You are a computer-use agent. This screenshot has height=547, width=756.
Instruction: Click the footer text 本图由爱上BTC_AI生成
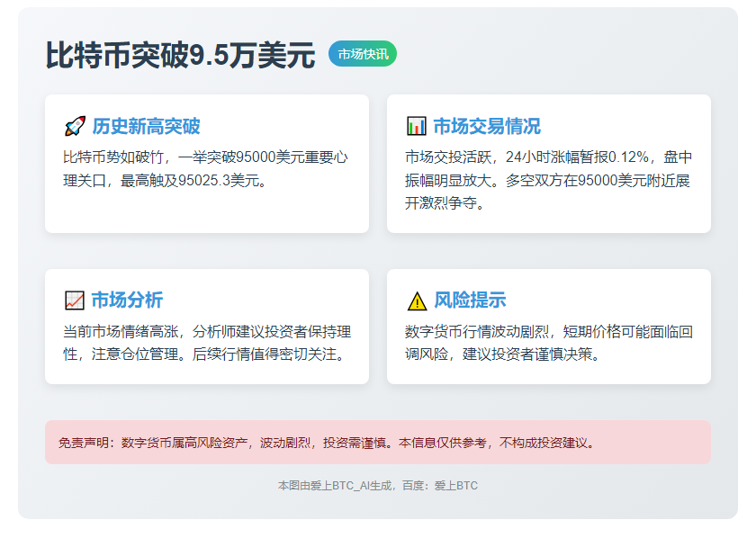tap(335, 486)
